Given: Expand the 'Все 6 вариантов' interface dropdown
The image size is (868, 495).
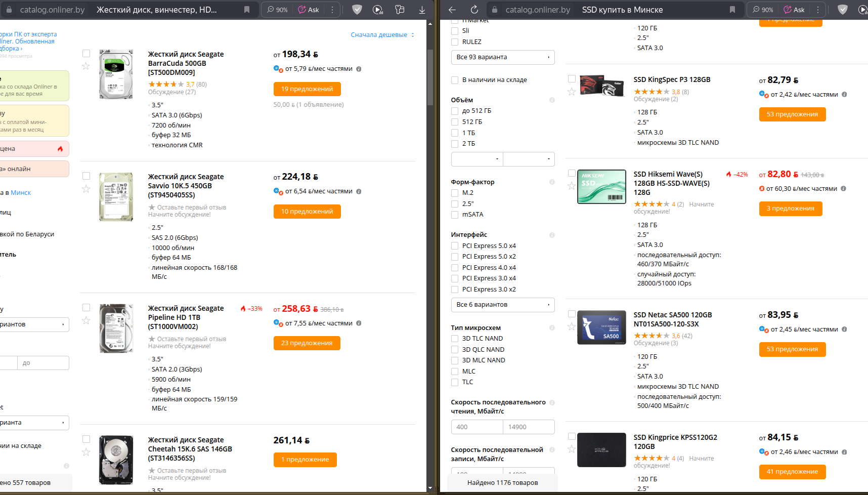Looking at the screenshot, I should (503, 305).
